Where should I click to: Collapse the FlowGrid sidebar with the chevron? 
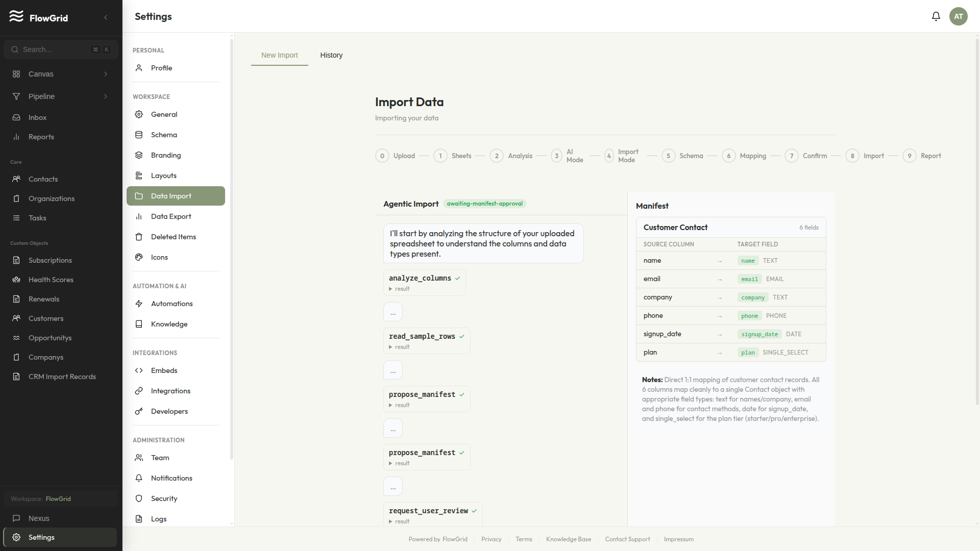pyautogui.click(x=106, y=17)
